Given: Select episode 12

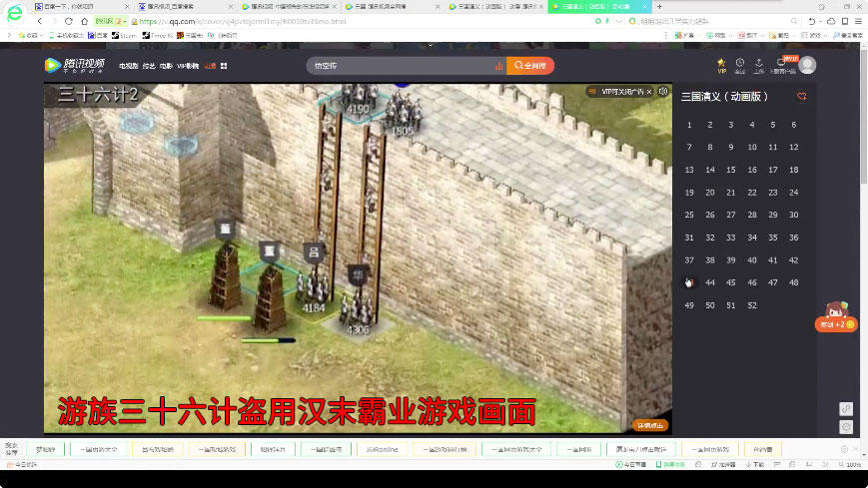Looking at the screenshot, I should (x=794, y=147).
